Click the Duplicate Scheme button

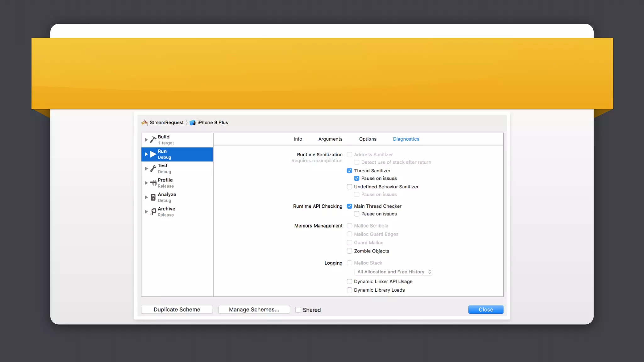point(177,310)
